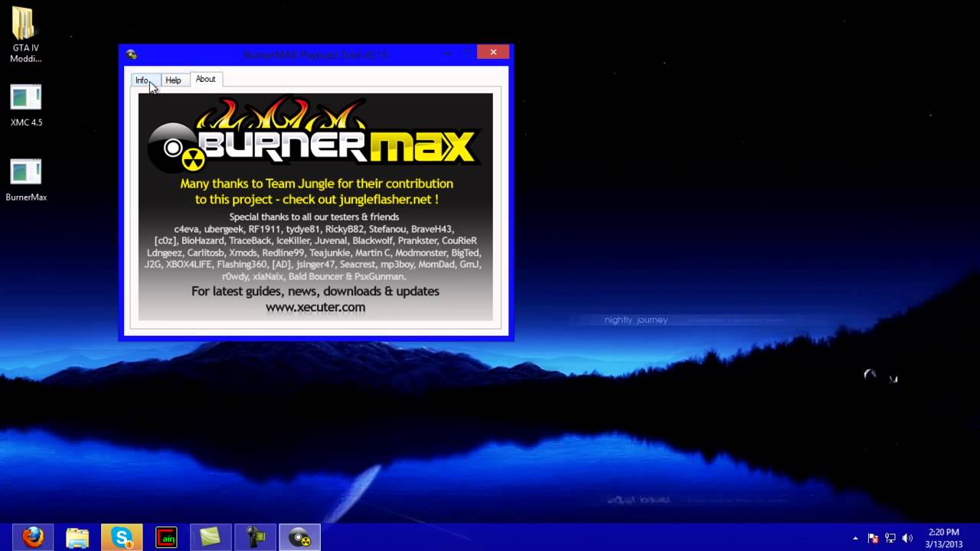Image resolution: width=980 pixels, height=551 pixels.
Task: Click the BurnerMAX logo banner
Action: coord(315,135)
